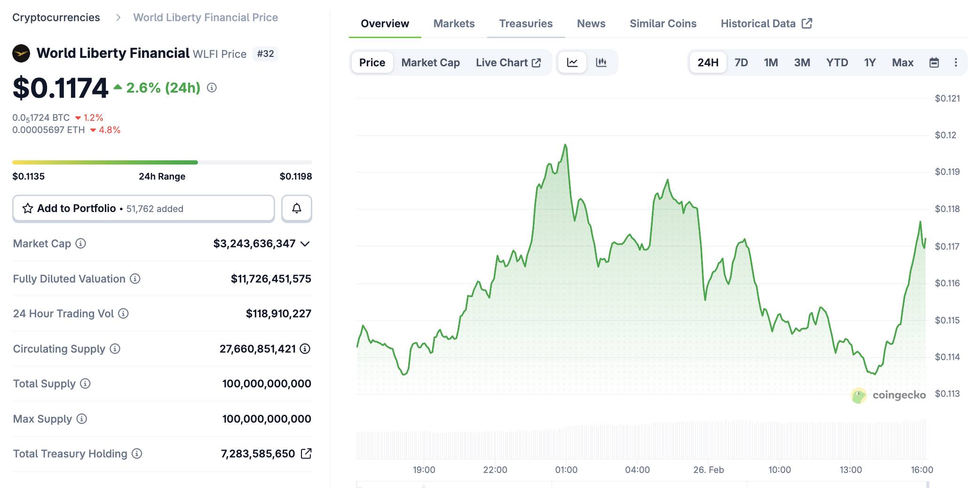Screen dimensions: 980x488
Task: Open the chart more options menu
Action: [956, 63]
